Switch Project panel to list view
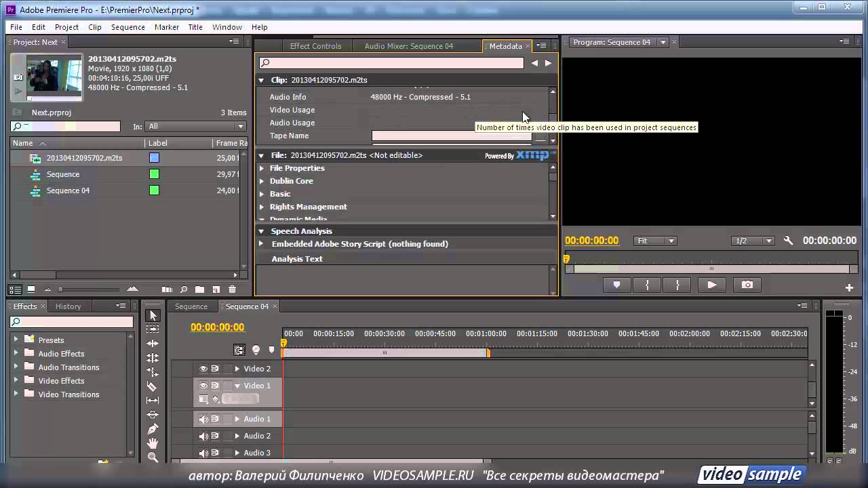The height and width of the screenshot is (488, 868). 16,289
